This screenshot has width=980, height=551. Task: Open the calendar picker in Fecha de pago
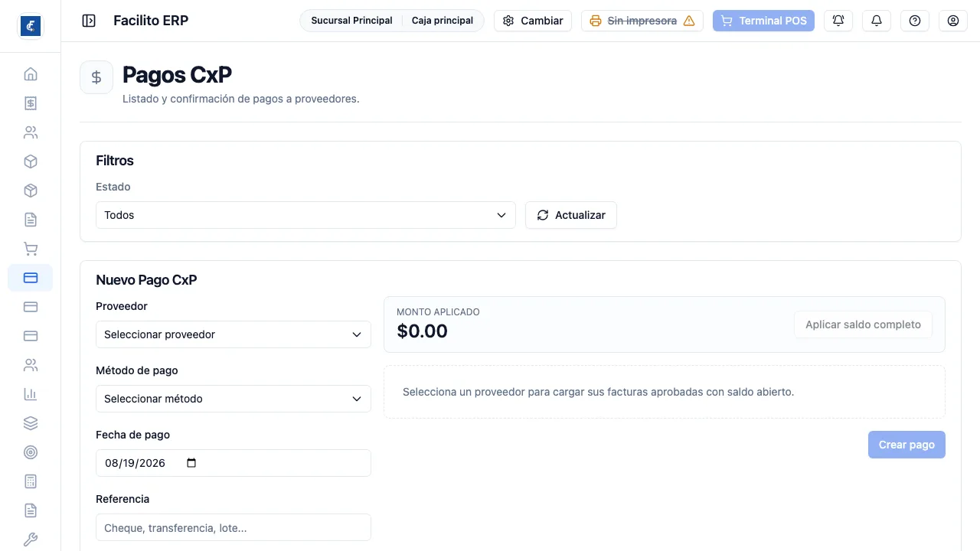191,463
